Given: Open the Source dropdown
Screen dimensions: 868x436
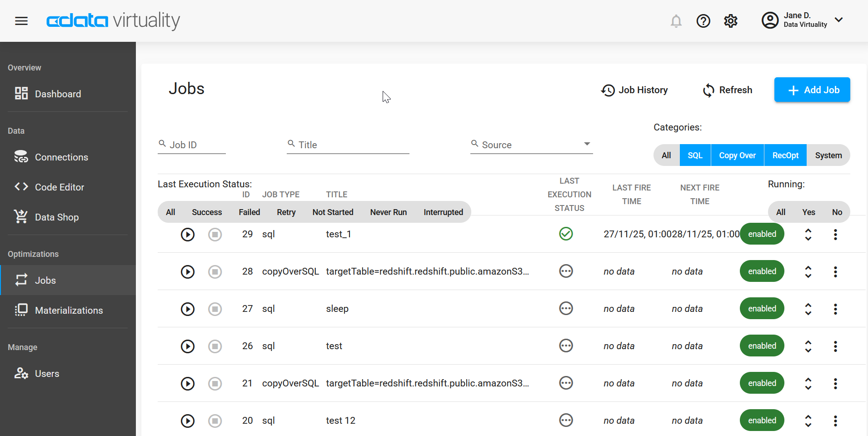Looking at the screenshot, I should (x=587, y=144).
